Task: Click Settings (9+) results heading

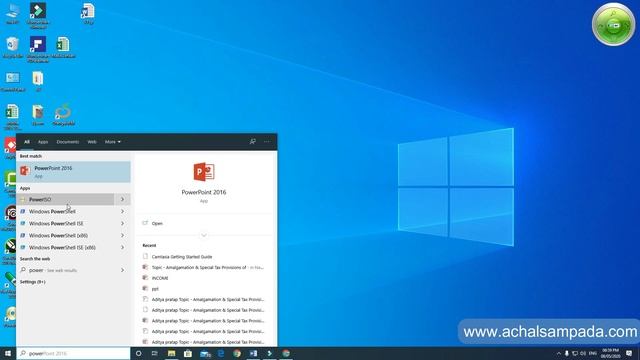Action: (x=33, y=282)
